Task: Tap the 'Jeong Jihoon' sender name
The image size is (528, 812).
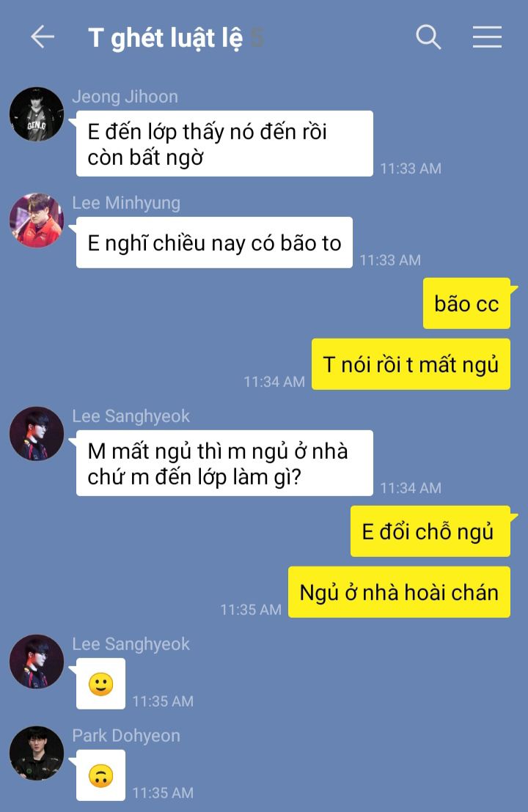Action: [x=125, y=97]
